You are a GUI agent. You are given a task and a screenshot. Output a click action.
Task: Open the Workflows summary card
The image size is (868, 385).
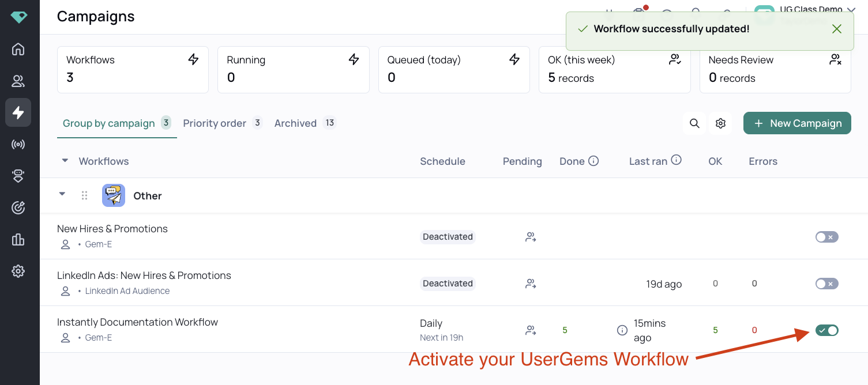(x=133, y=69)
